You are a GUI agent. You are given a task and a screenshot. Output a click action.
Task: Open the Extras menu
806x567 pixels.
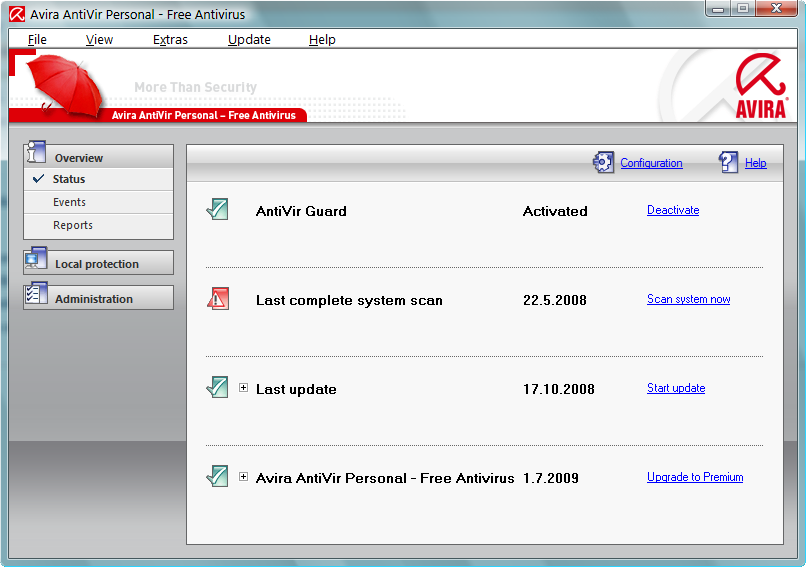click(170, 40)
